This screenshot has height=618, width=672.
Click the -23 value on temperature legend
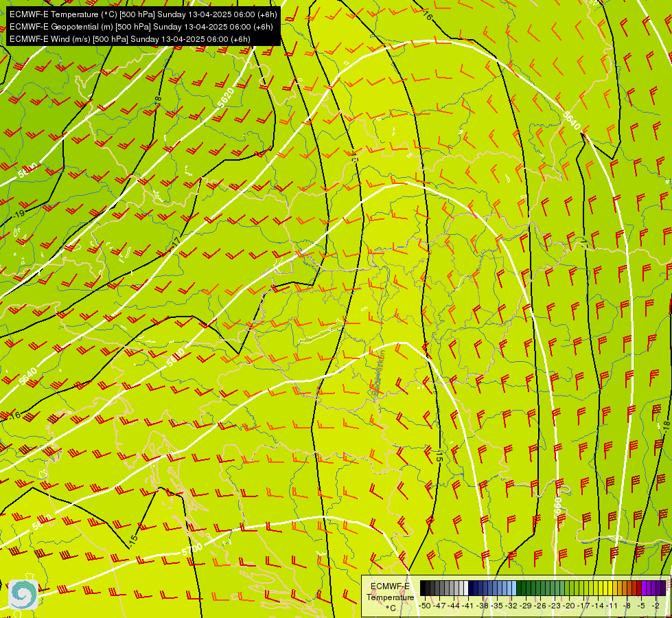pos(554,606)
